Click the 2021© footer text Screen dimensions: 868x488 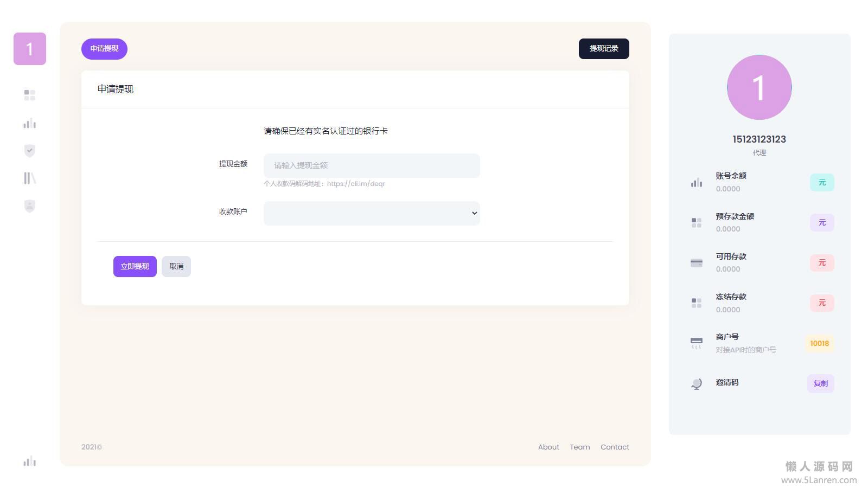92,447
